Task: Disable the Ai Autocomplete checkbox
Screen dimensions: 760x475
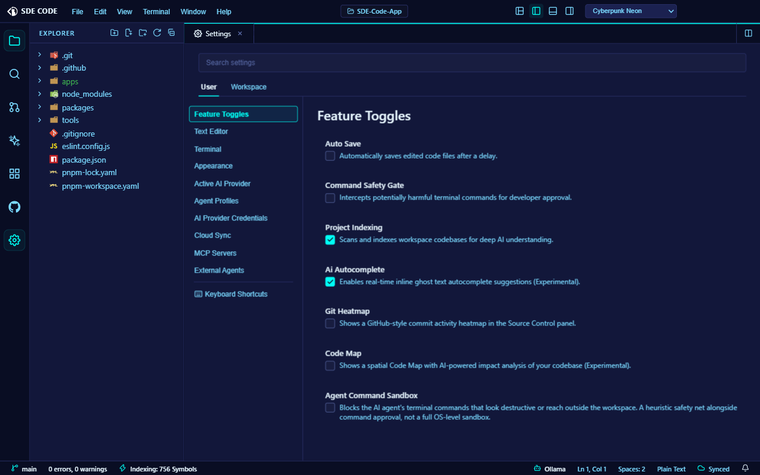Action: pyautogui.click(x=330, y=282)
